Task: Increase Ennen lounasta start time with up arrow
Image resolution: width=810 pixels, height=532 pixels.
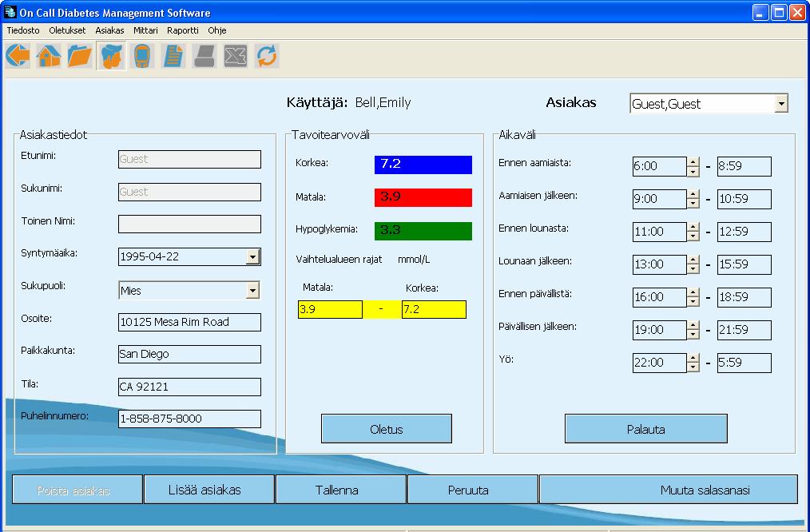Action: pos(693,228)
